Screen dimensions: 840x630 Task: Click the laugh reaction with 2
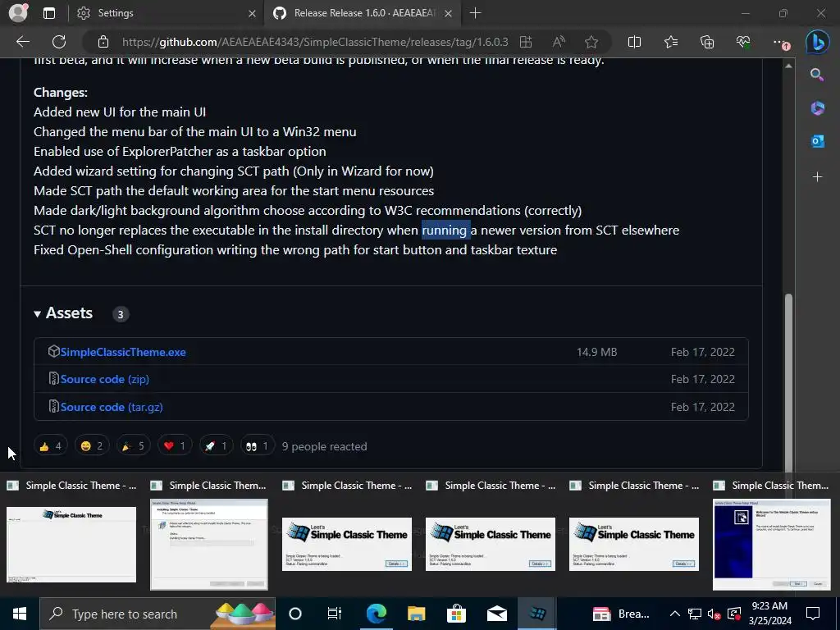click(x=92, y=445)
